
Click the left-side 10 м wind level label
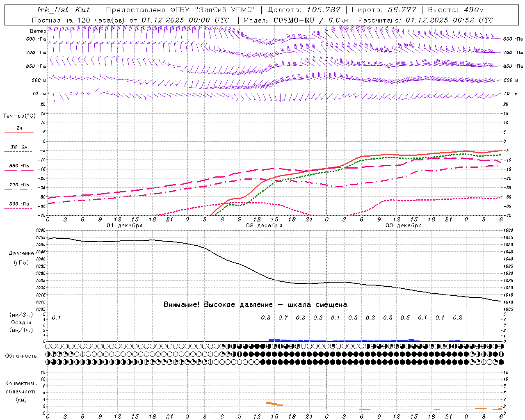coord(39,94)
